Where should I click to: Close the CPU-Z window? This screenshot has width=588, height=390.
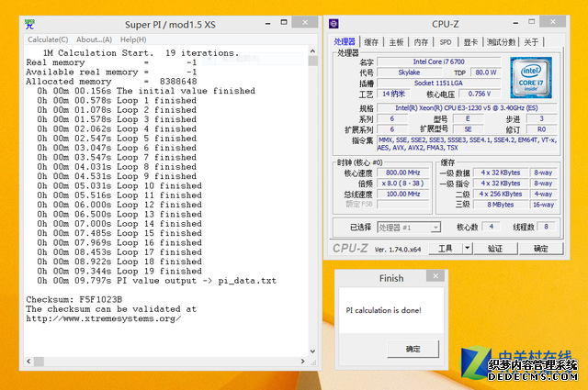(x=553, y=22)
